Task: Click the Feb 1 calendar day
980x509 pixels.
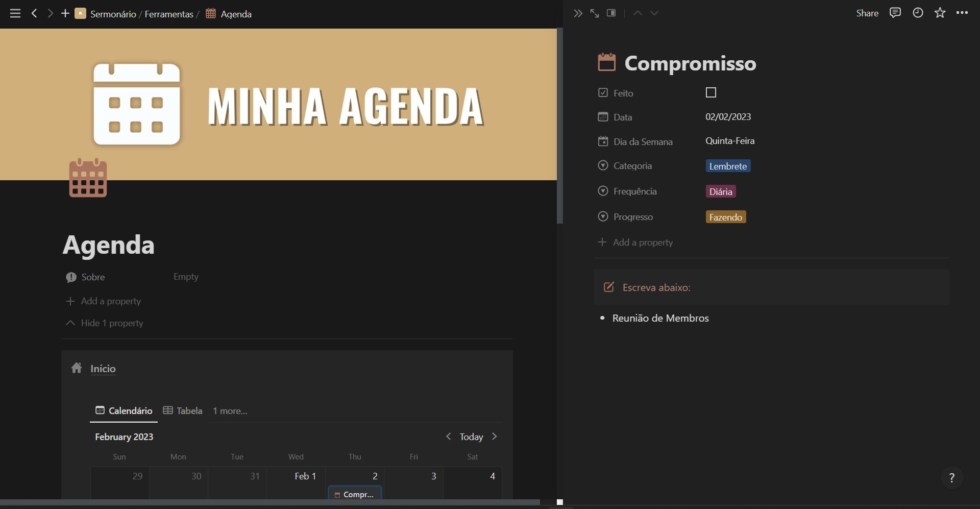Action: [x=296, y=482]
